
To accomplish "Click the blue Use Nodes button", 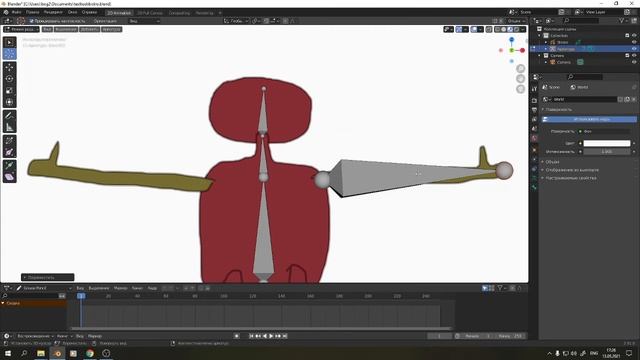I will [589, 119].
